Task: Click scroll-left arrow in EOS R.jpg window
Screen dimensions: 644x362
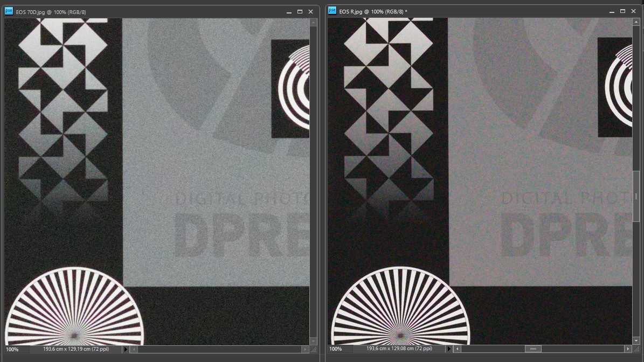Action: coord(457,349)
